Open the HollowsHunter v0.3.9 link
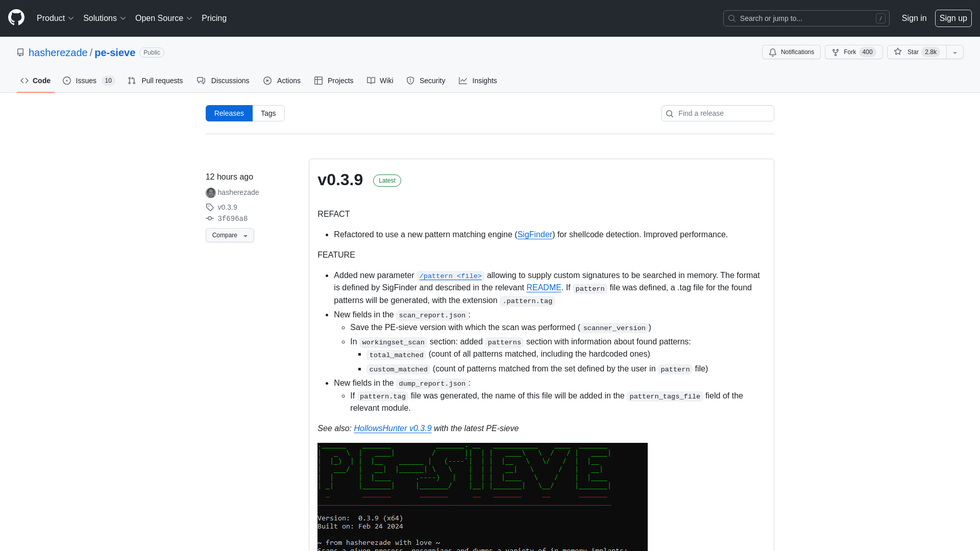Viewport: 980px width, 551px height. click(x=393, y=429)
